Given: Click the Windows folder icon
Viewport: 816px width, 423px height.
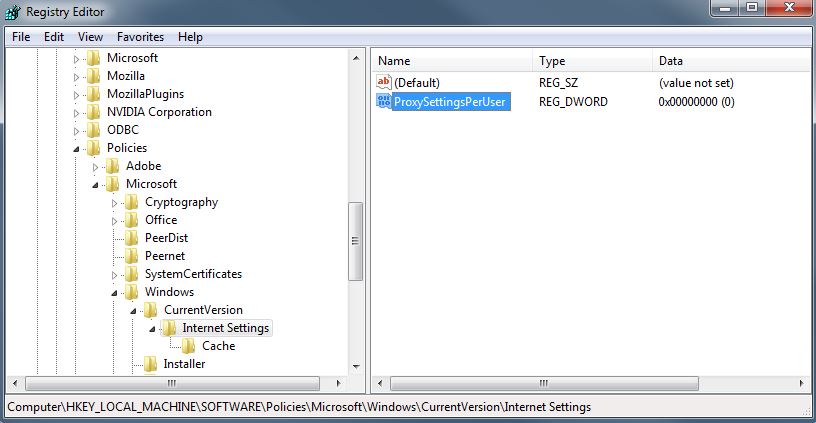Looking at the screenshot, I should pyautogui.click(x=132, y=292).
